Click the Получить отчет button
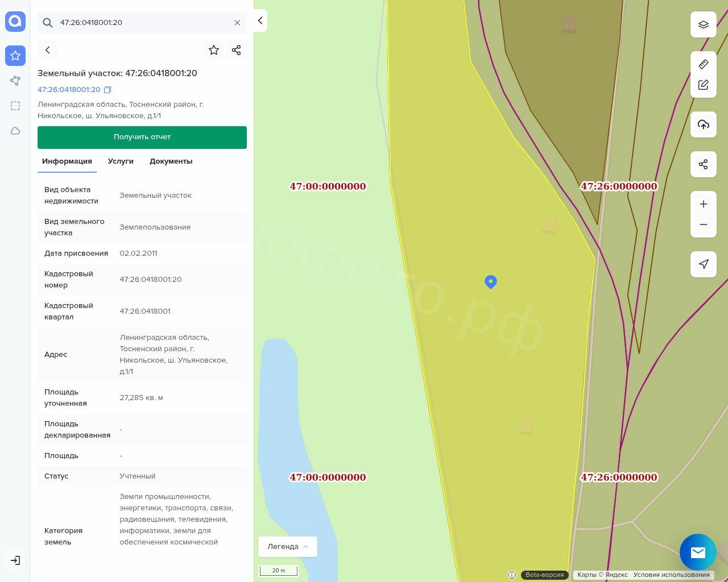 coord(142,137)
